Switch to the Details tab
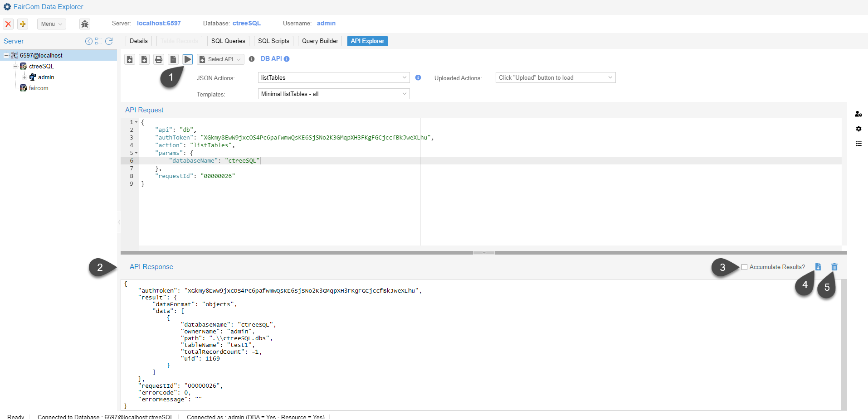This screenshot has width=868, height=419. (139, 41)
